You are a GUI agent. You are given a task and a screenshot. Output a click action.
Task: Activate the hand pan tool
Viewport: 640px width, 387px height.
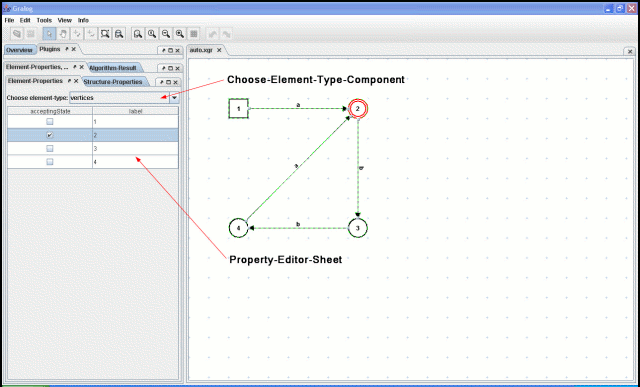pos(63,34)
